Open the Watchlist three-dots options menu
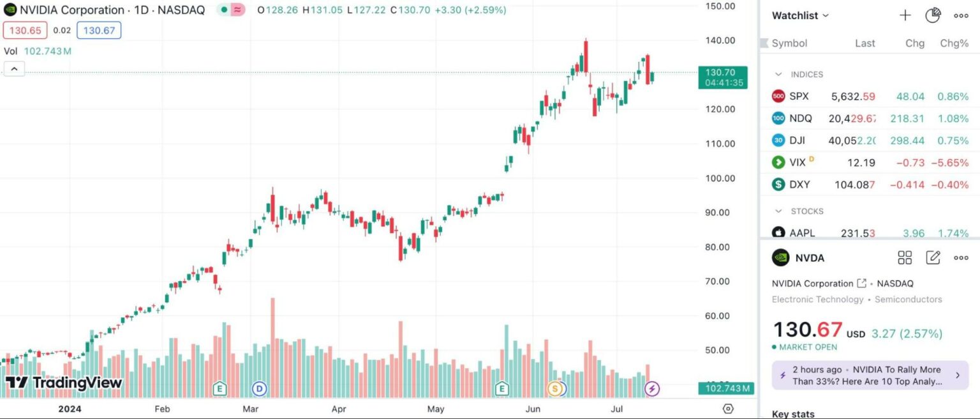This screenshot has height=419, width=980. 961,15
